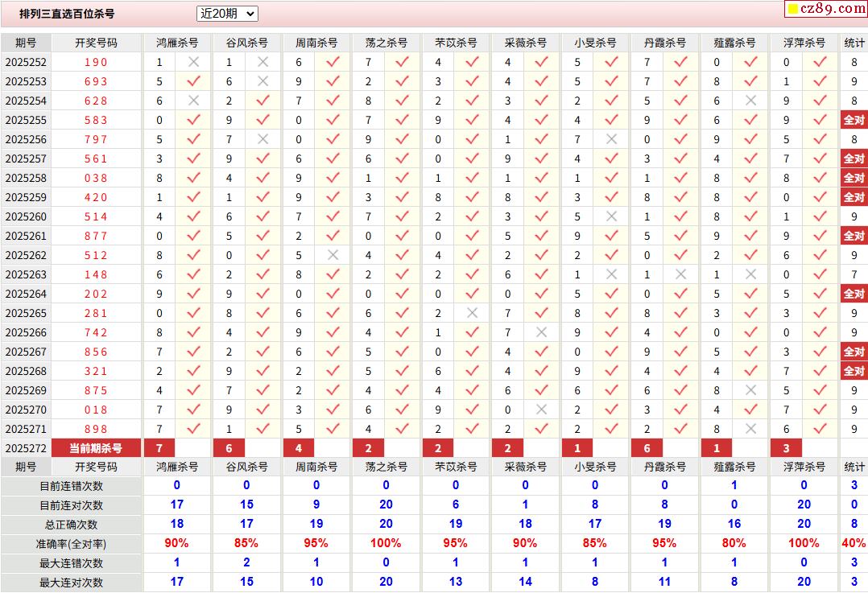Click the 全对 badge in row 2025257
Viewport: 868px width, 593px height.
(x=854, y=159)
